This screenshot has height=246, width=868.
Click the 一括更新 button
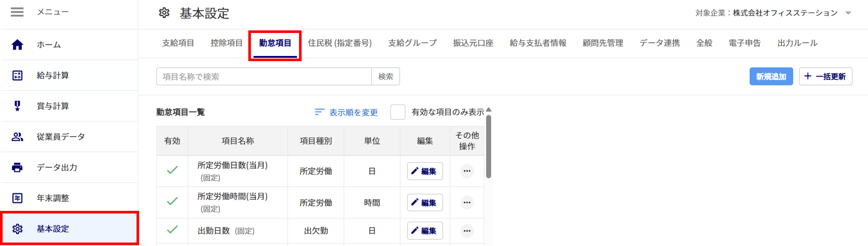(x=826, y=76)
